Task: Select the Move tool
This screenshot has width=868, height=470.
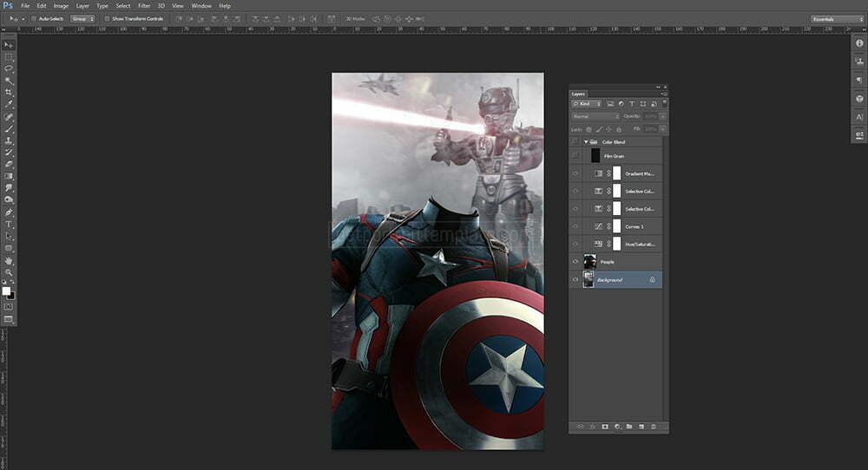Action: 9,44
